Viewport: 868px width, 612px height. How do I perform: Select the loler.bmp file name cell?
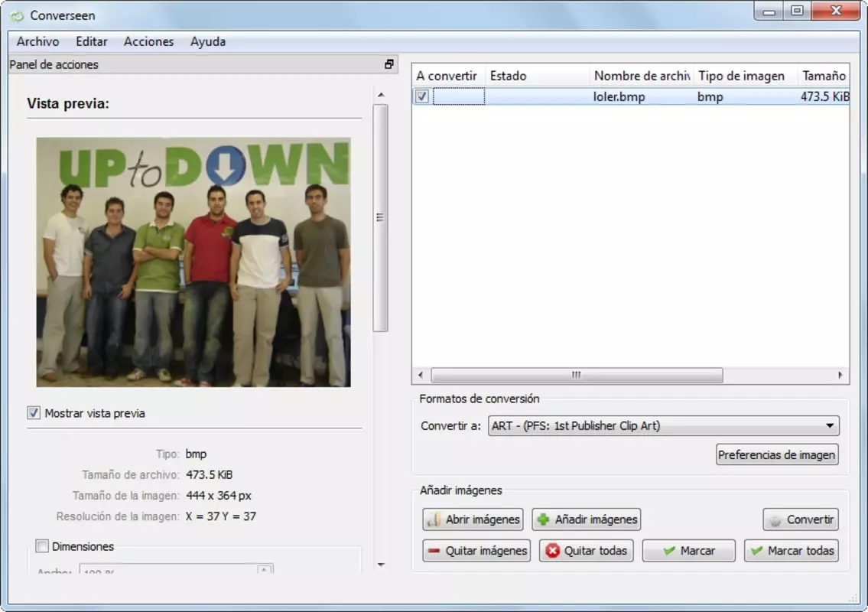pos(619,97)
